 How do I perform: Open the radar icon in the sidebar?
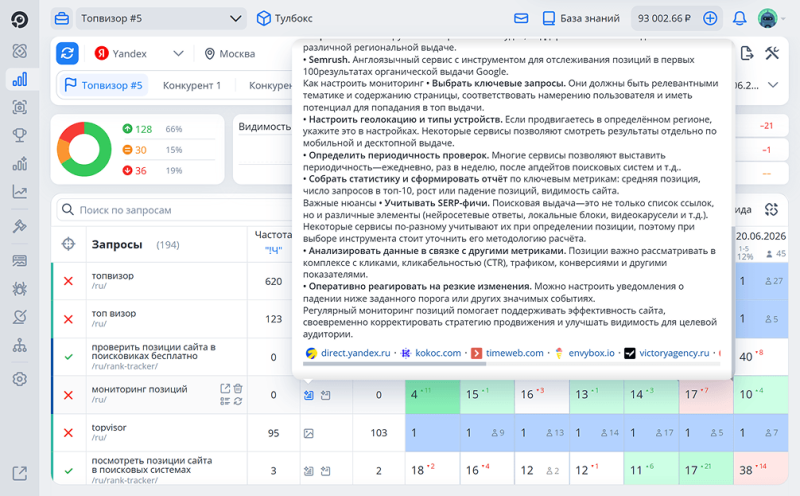click(x=19, y=51)
